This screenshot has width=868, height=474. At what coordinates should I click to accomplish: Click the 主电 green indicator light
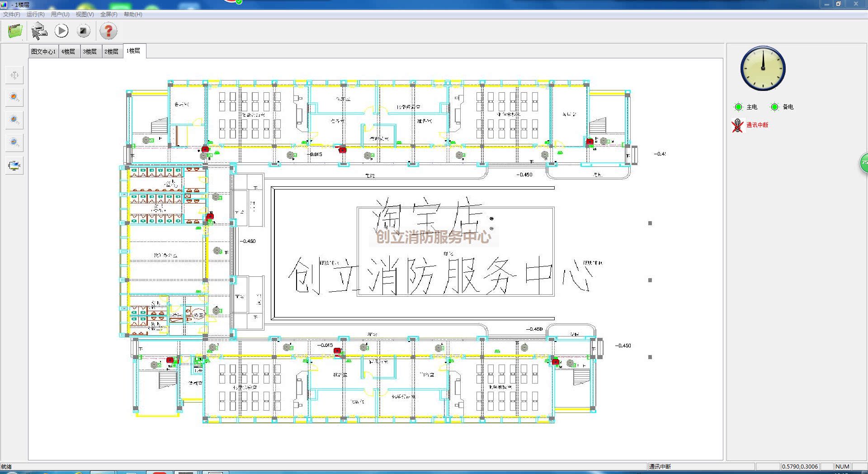(738, 107)
